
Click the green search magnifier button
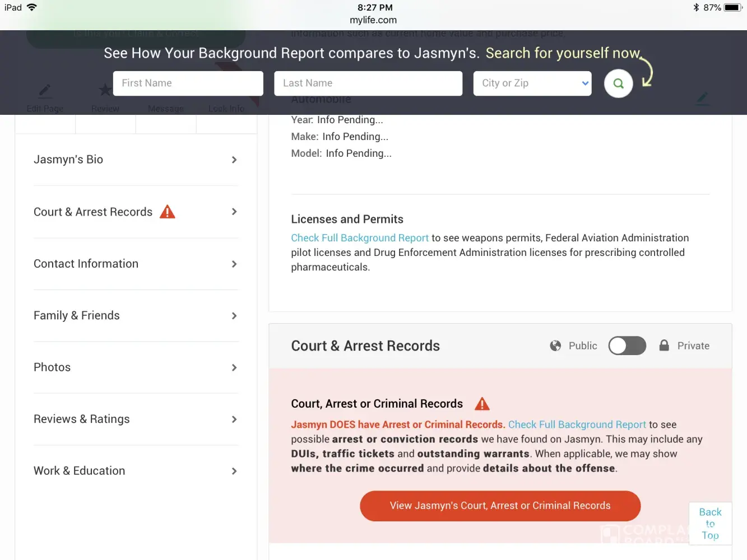618,83
